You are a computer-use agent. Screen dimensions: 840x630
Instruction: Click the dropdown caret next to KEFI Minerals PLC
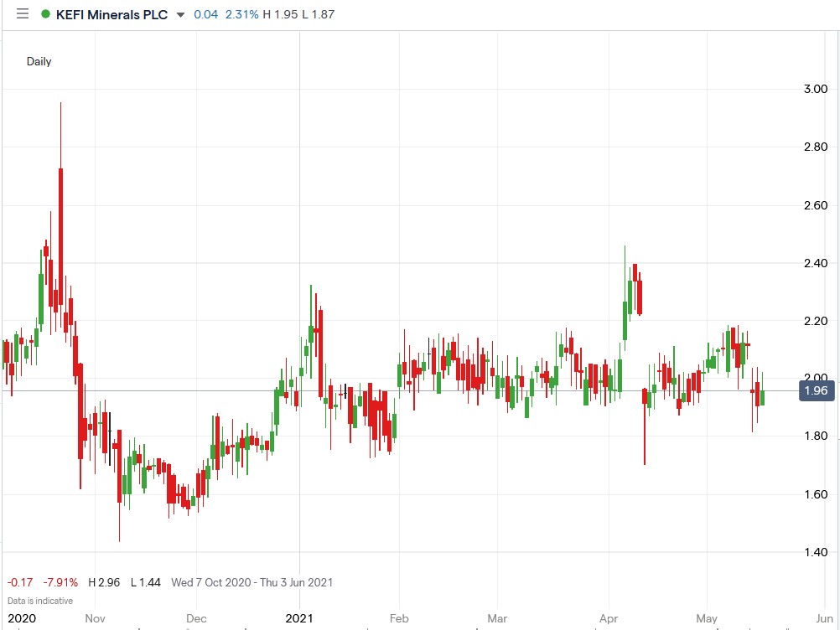tap(179, 14)
